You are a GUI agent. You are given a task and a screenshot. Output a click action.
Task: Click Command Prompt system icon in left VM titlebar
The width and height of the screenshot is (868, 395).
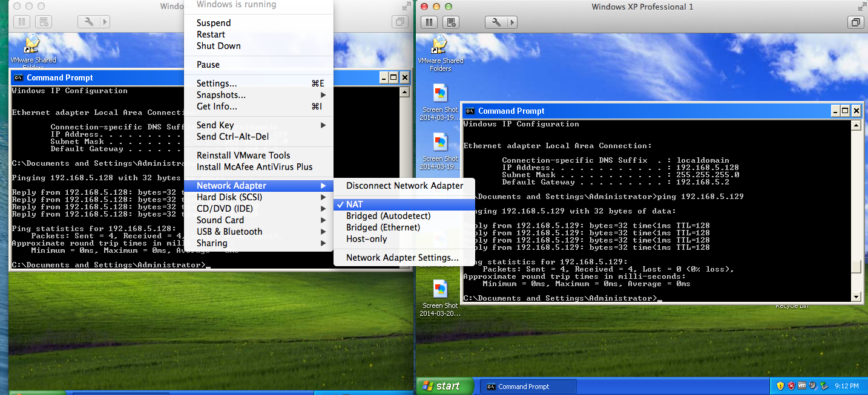pyautogui.click(x=18, y=77)
